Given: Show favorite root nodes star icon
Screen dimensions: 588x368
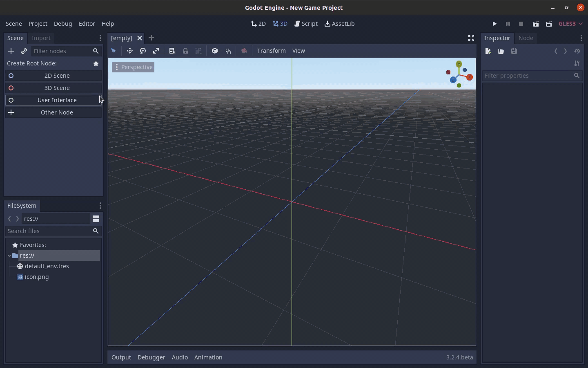Looking at the screenshot, I should pos(96,63).
